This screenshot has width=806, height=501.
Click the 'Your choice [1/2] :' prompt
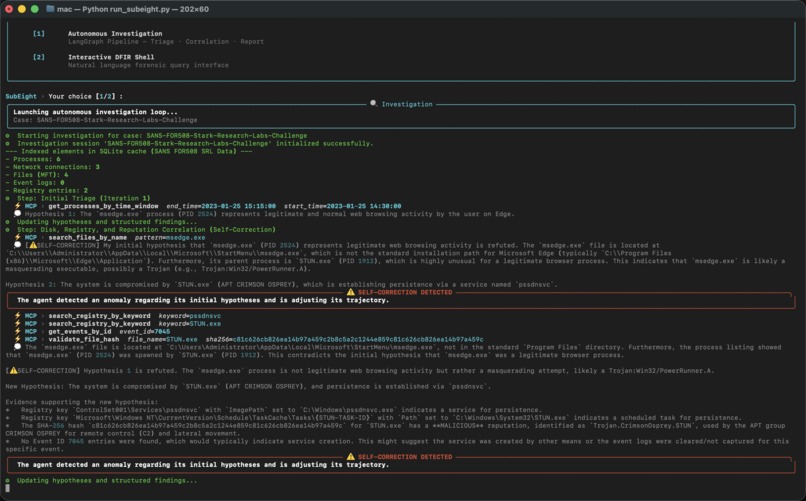[x=85, y=96]
